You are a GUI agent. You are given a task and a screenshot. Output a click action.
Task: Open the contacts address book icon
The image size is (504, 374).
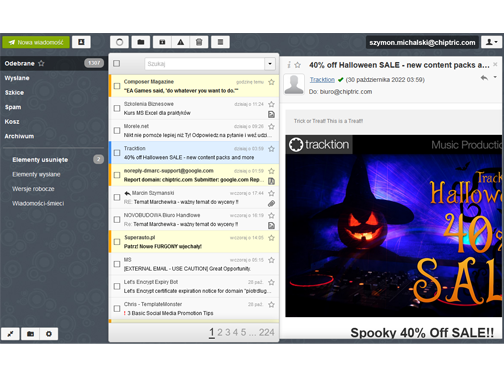point(81,42)
